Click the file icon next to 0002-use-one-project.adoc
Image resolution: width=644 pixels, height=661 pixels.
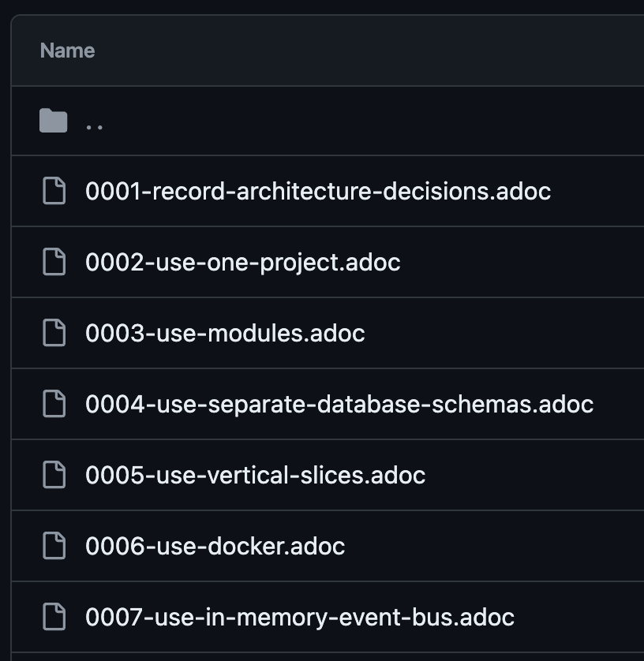pyautogui.click(x=54, y=262)
